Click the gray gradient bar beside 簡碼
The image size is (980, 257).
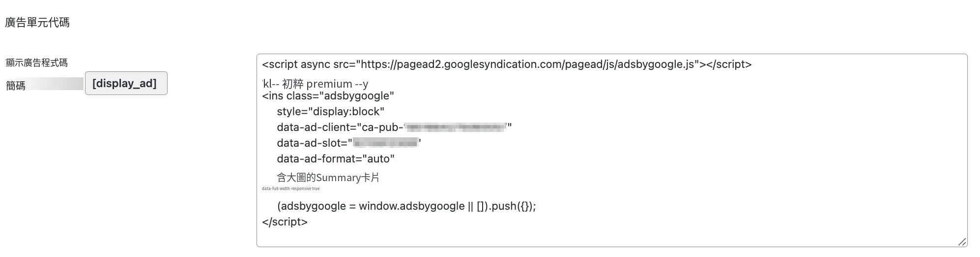55,84
